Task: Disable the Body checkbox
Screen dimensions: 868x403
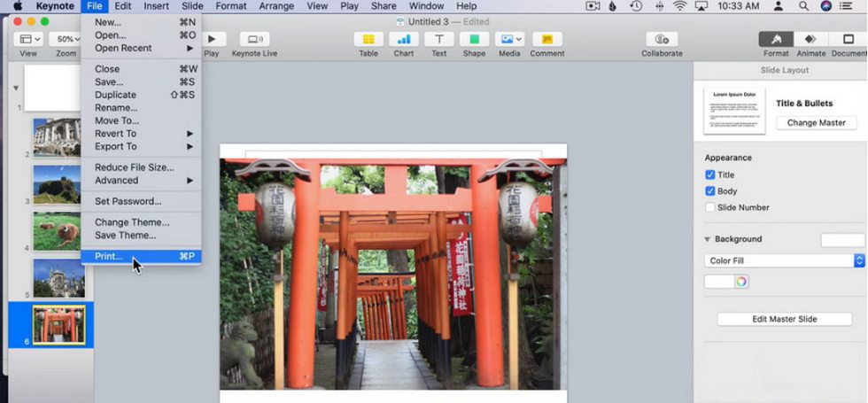Action: tap(710, 191)
